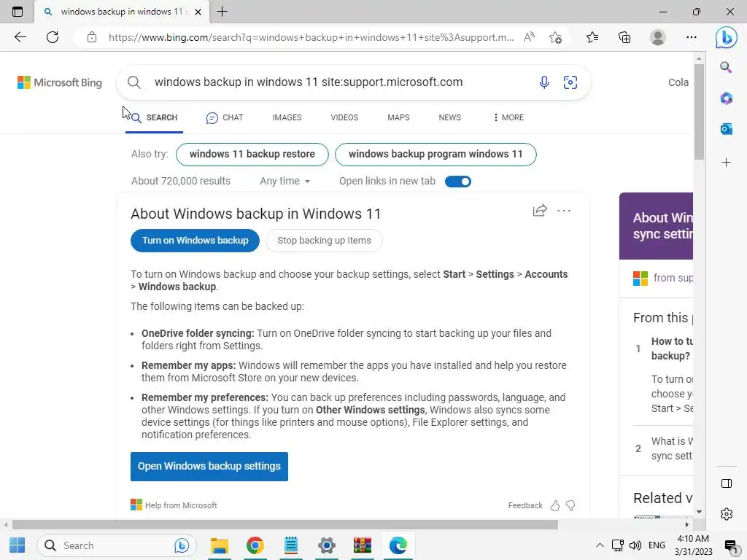Open File Explorer from taskbar
The height and width of the screenshot is (560, 747).
pyautogui.click(x=220, y=545)
